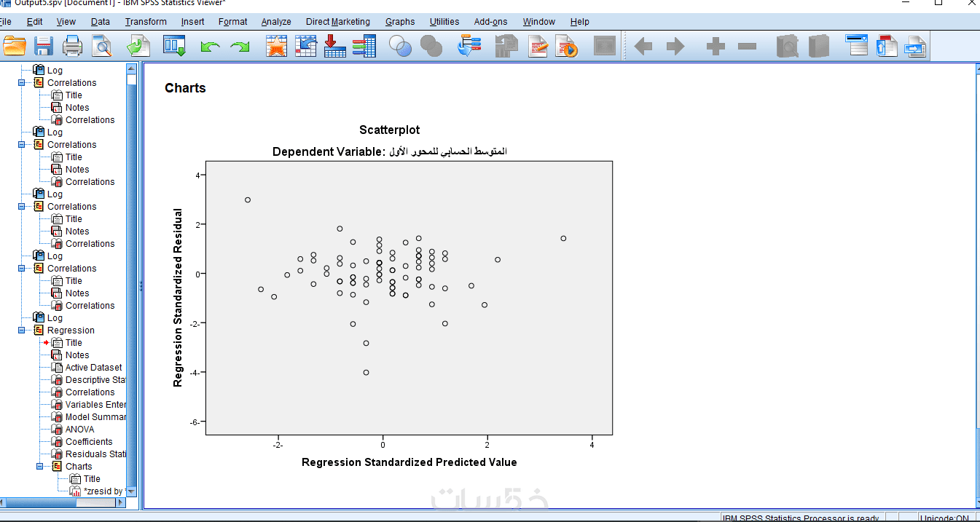Click the Charts heading in the viewer

pos(185,88)
